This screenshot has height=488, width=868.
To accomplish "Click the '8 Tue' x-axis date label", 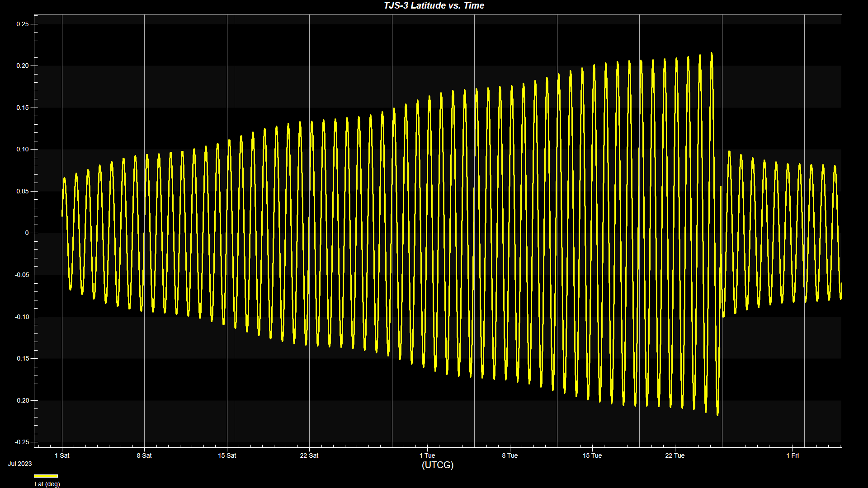I will (x=509, y=455).
